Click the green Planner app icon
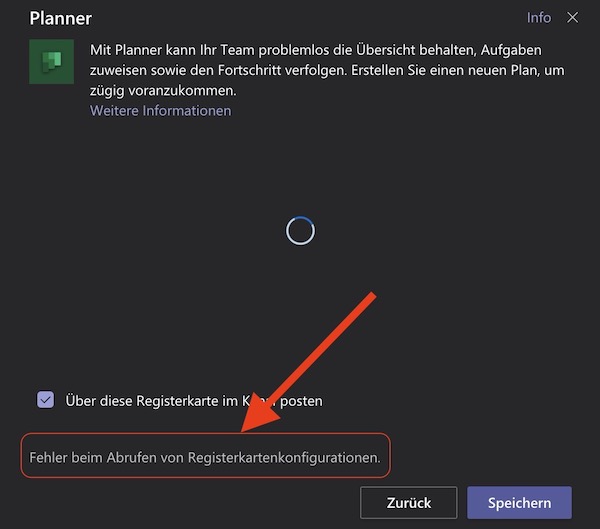Viewport: 600px width, 529px height. [52, 62]
